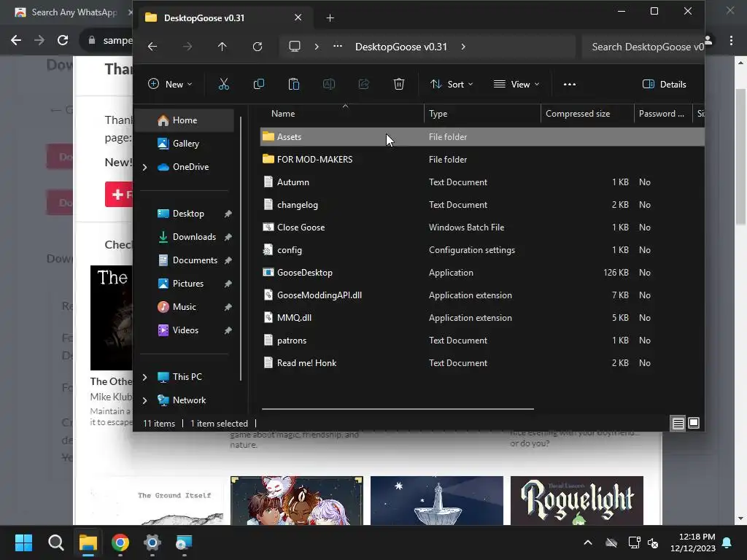747x560 pixels.
Task: Open taskbar Search
Action: 55,542
